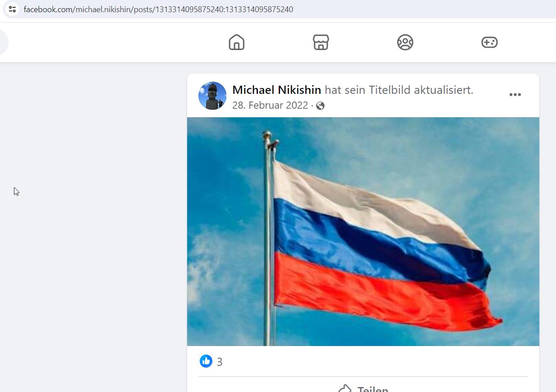Click the public globe audience icon

(x=320, y=106)
